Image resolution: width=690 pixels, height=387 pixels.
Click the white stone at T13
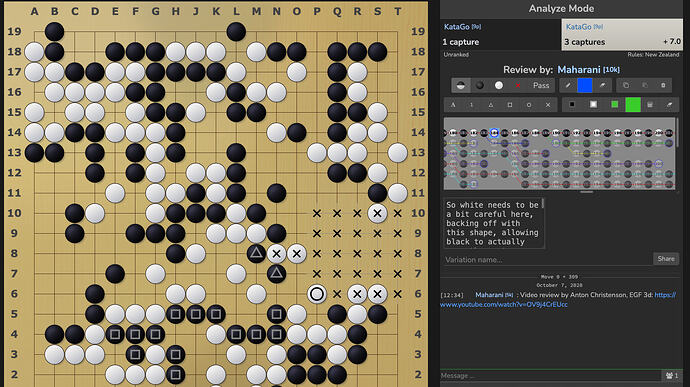pyautogui.click(x=397, y=153)
